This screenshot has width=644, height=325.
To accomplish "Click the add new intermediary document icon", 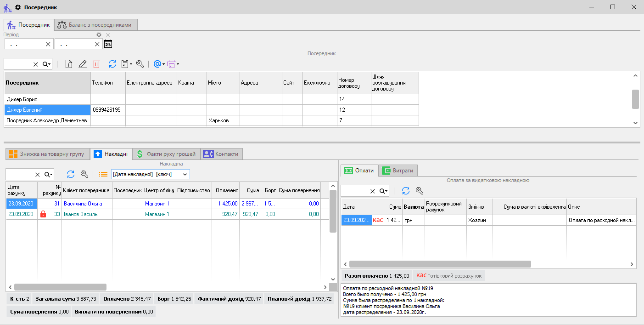I will [x=69, y=64].
